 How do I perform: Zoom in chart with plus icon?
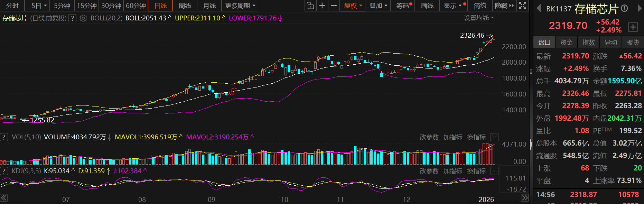pos(322,6)
